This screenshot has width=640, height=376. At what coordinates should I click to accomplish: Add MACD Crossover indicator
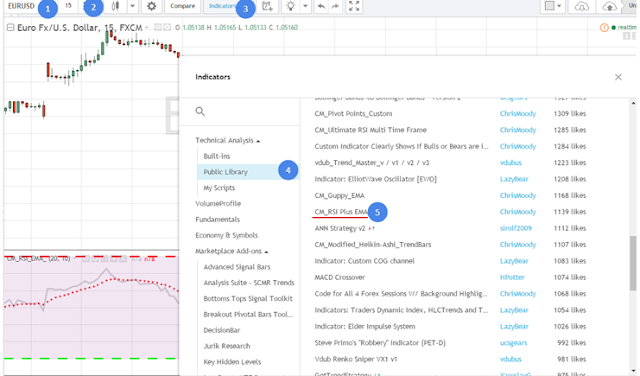(339, 277)
